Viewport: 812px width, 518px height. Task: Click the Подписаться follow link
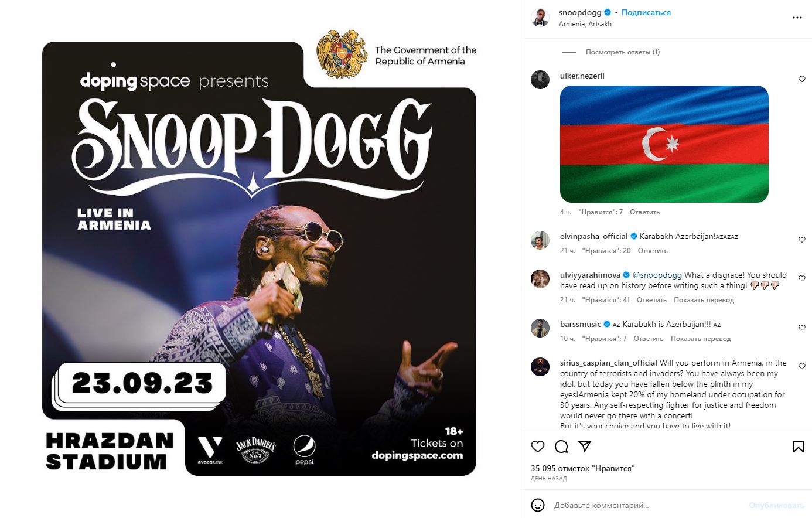click(x=646, y=12)
